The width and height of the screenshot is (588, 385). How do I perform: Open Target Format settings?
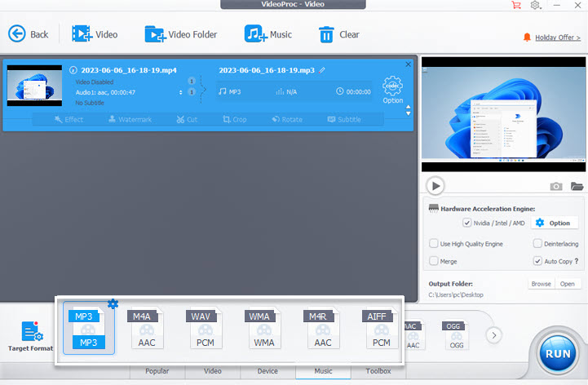[30, 336]
